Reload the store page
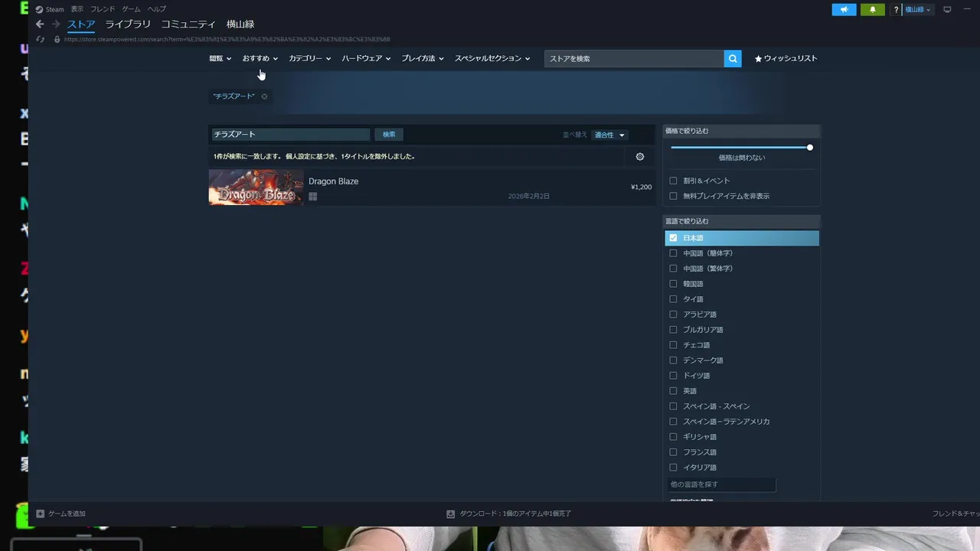Screen dimensions: 980x551 point(41,39)
